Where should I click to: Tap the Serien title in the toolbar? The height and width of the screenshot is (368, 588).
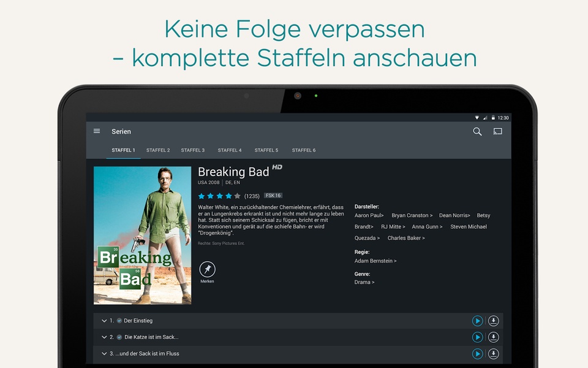(x=121, y=131)
